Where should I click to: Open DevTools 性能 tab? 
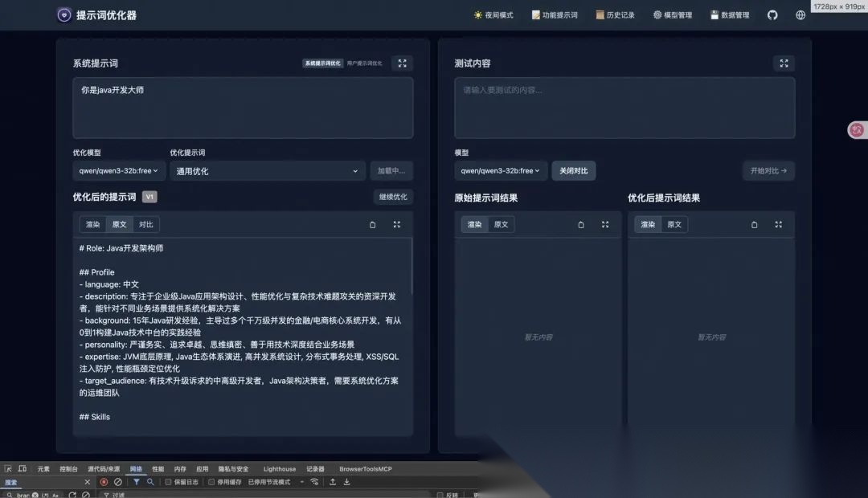(x=158, y=468)
